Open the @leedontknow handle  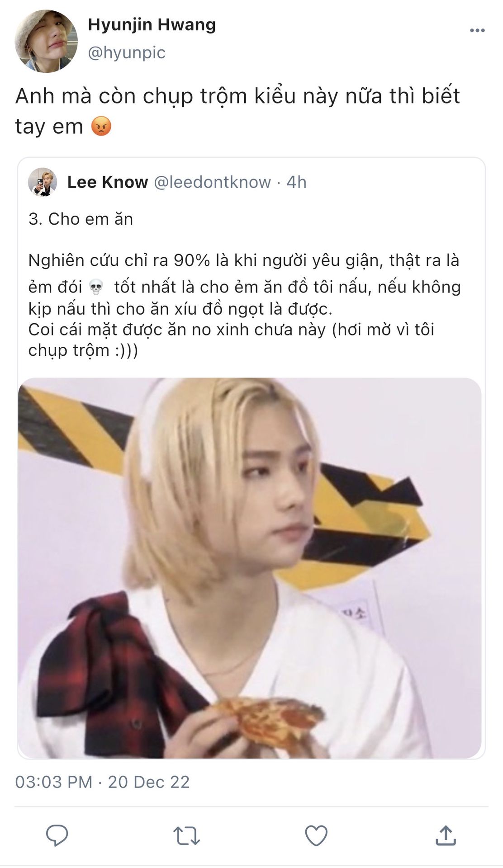pos(213,182)
